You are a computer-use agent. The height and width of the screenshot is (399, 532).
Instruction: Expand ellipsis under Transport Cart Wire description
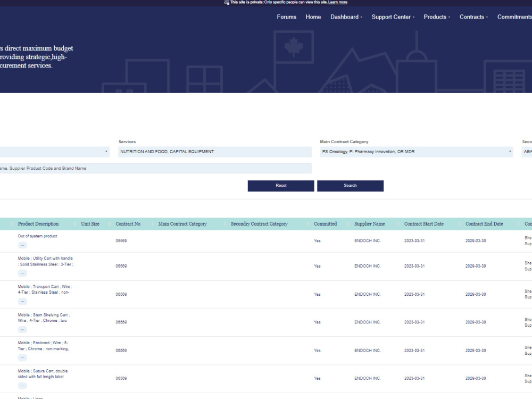click(x=22, y=302)
